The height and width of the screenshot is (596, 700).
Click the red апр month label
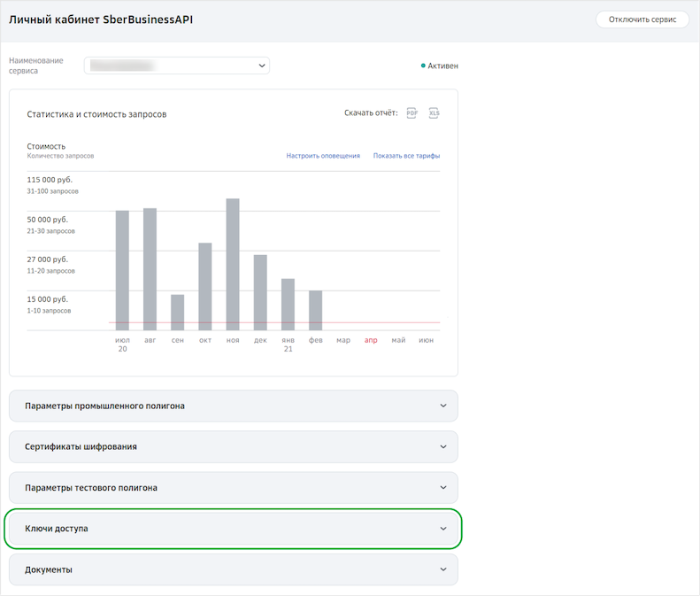pos(371,340)
